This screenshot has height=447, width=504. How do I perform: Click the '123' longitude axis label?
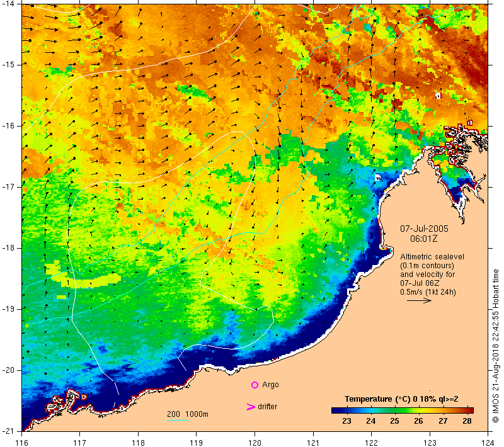(430, 443)
